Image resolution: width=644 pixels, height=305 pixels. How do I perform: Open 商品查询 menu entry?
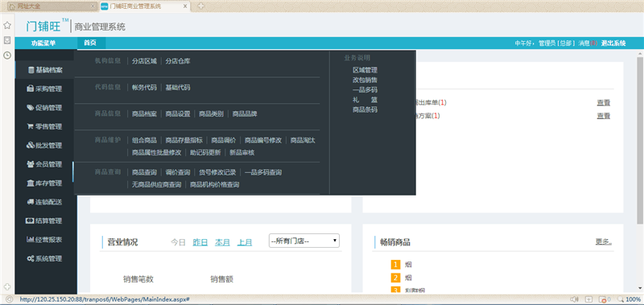coord(144,172)
